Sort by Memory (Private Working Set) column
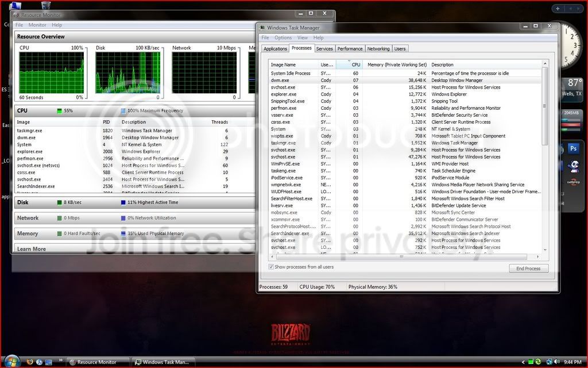The height and width of the screenshot is (368, 588). [395, 64]
